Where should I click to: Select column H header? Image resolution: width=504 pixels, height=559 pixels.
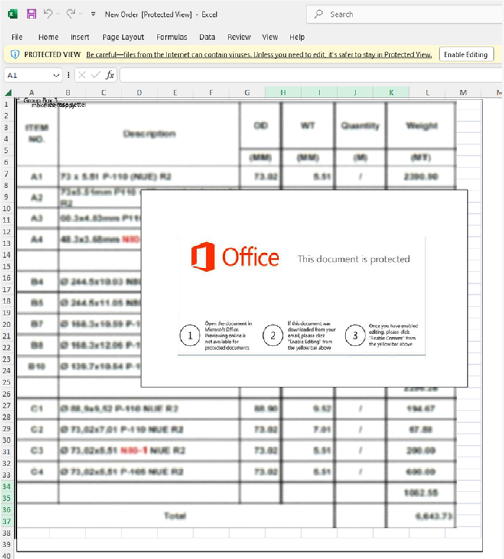click(283, 93)
